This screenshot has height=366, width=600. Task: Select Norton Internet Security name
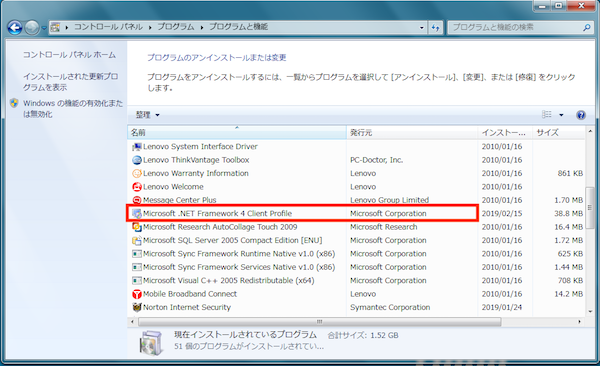pyautogui.click(x=187, y=307)
